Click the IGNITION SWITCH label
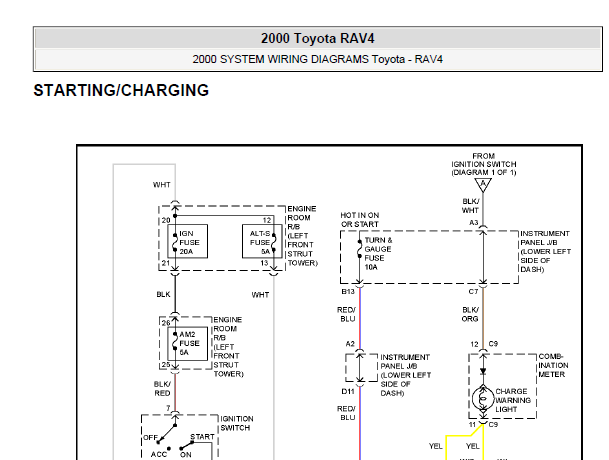Viewport: 609px width, 460px height. tap(237, 423)
